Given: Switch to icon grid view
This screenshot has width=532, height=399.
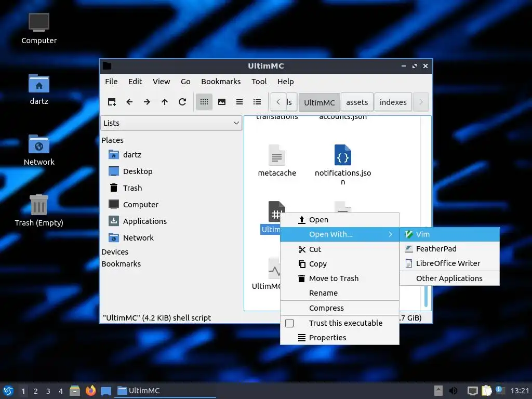Looking at the screenshot, I should [204, 102].
